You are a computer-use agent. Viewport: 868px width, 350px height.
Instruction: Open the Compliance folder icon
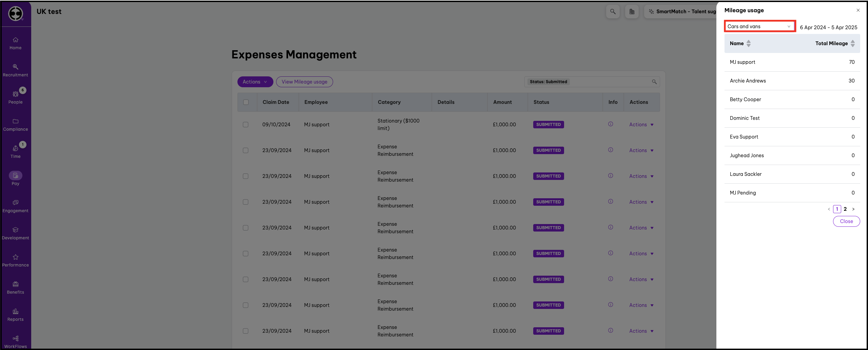(x=16, y=122)
